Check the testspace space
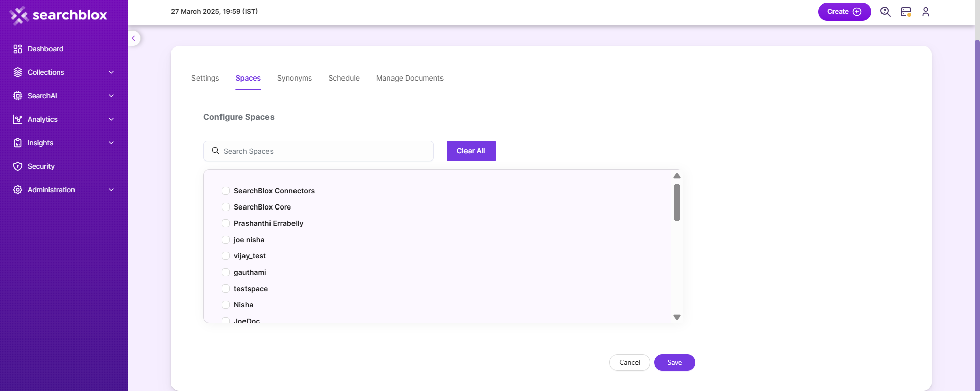This screenshot has height=391, width=980. point(226,289)
